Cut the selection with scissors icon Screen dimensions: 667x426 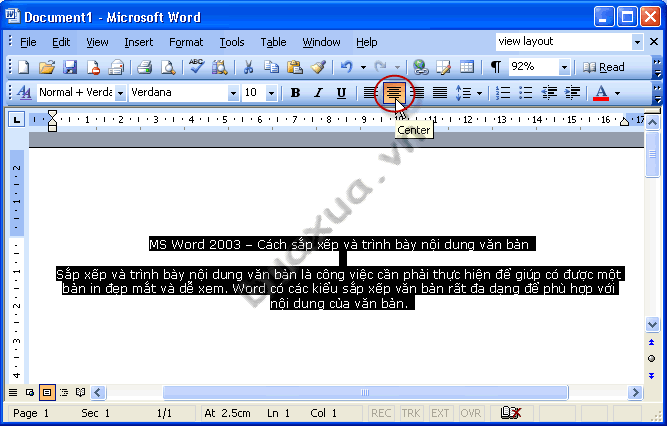[x=248, y=67]
